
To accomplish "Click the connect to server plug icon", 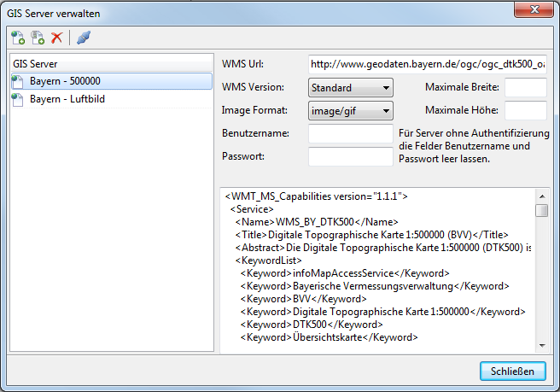I will pos(83,38).
